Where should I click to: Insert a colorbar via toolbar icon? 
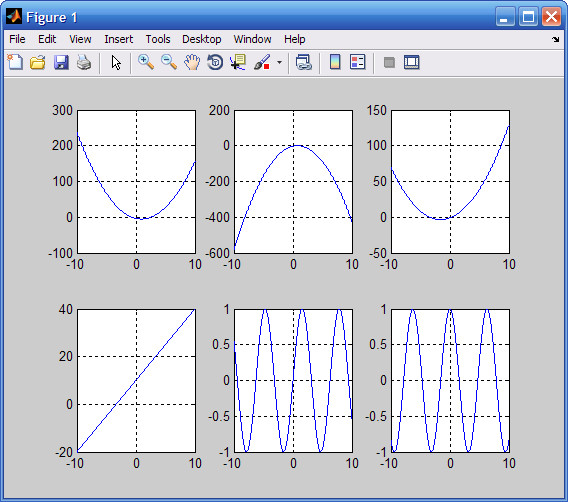[335, 62]
